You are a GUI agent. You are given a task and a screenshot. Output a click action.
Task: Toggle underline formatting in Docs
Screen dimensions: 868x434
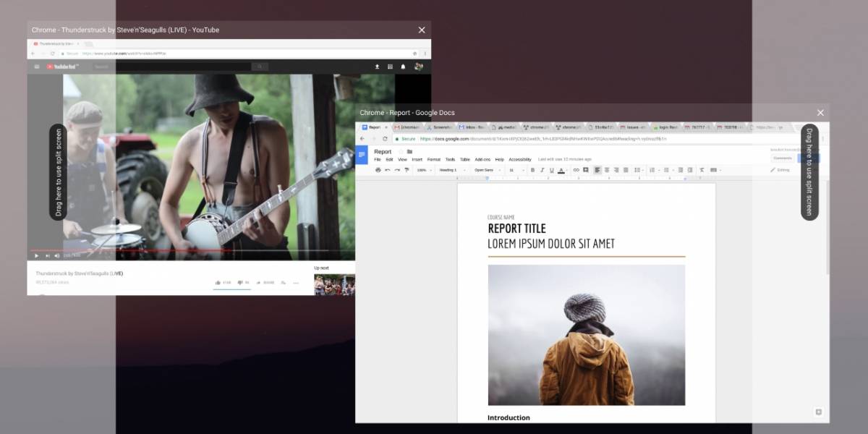pyautogui.click(x=551, y=170)
